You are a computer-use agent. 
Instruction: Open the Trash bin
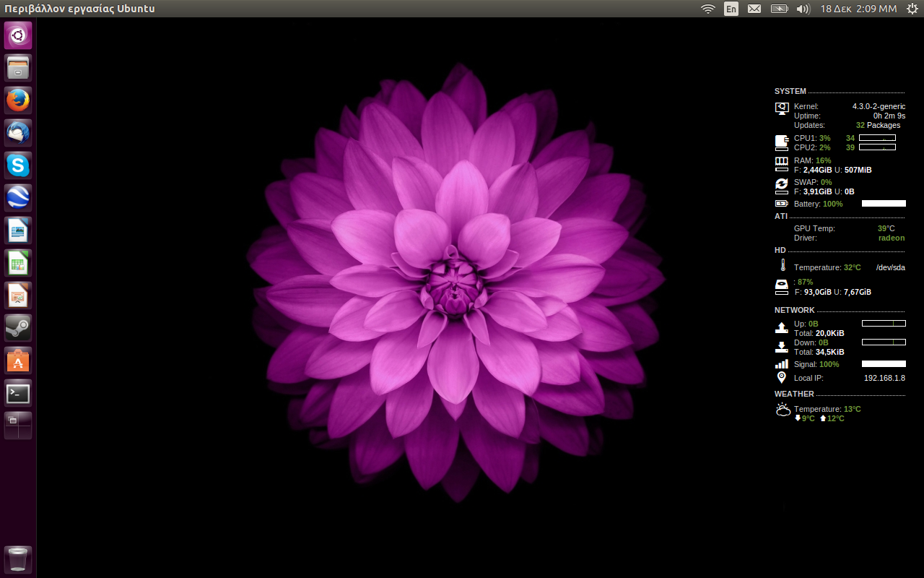click(18, 559)
